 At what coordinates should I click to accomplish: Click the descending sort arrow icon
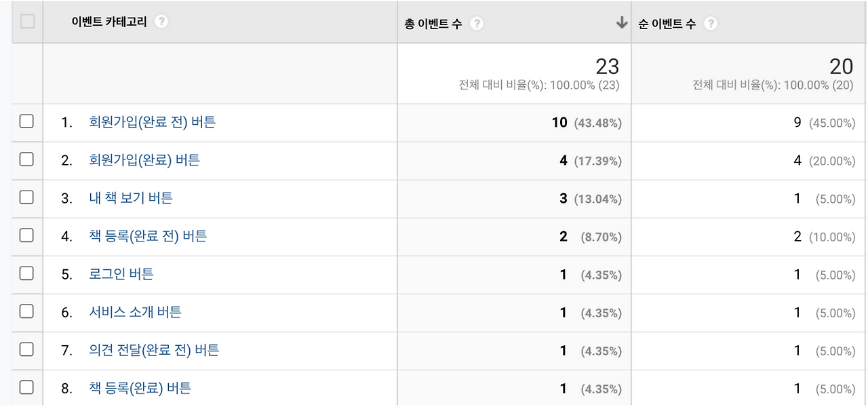[x=621, y=23]
